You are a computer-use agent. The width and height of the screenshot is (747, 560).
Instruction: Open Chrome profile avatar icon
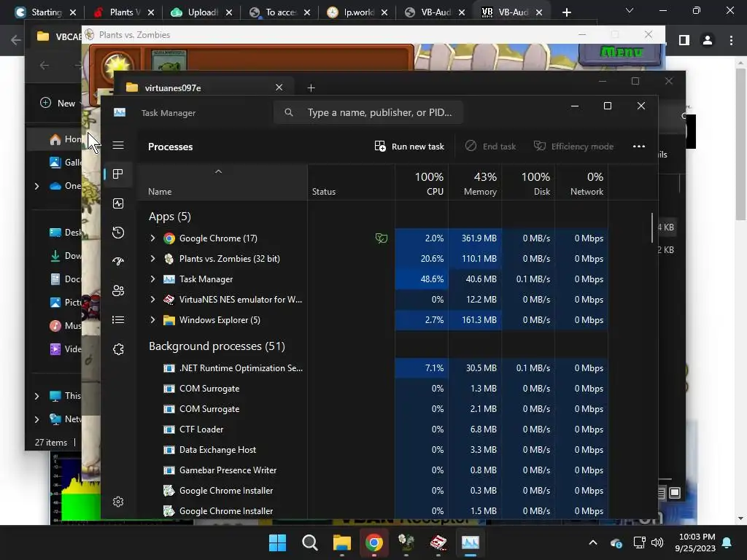pos(708,41)
